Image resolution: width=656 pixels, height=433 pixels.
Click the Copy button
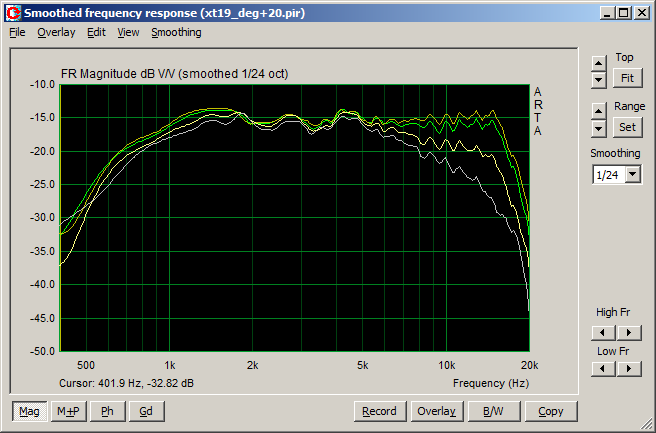point(551,411)
